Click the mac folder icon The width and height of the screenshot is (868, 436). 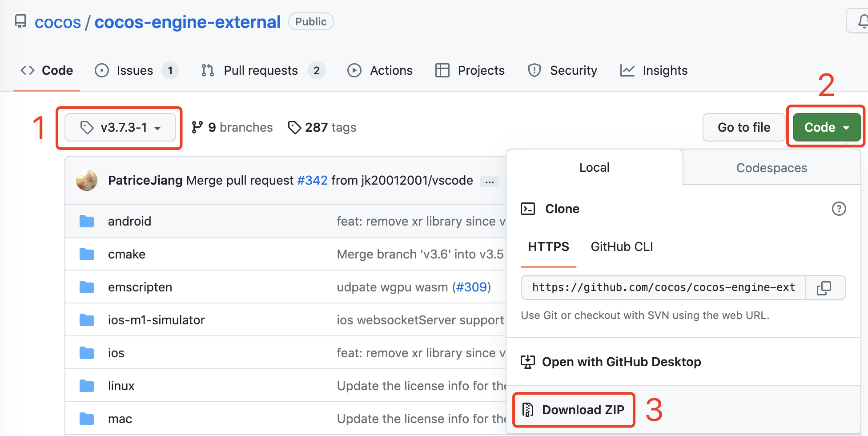point(87,419)
